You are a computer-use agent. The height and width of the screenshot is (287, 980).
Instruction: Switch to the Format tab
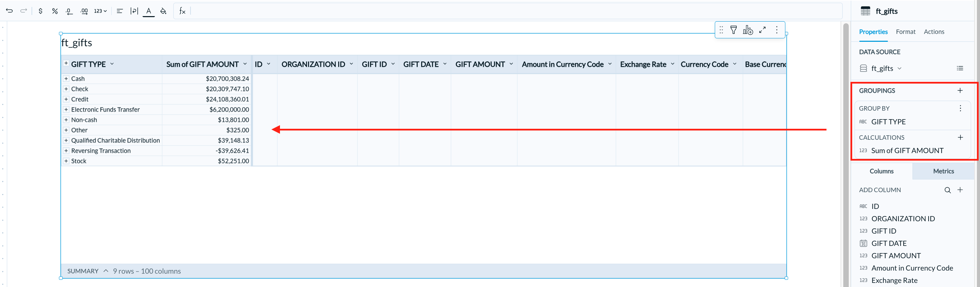(905, 32)
